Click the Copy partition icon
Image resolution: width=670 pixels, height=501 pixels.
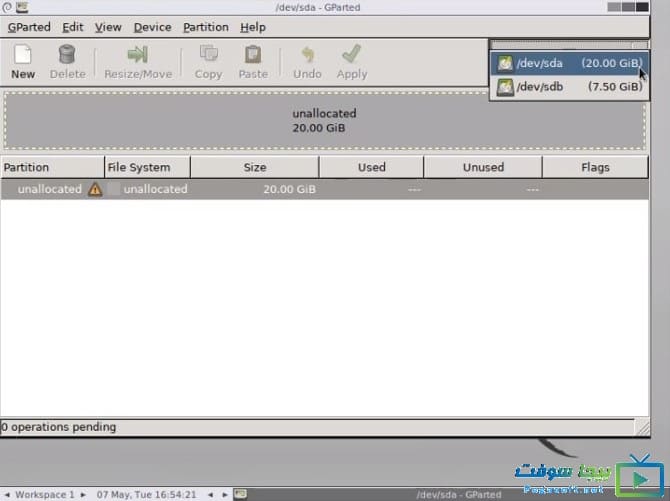209,54
